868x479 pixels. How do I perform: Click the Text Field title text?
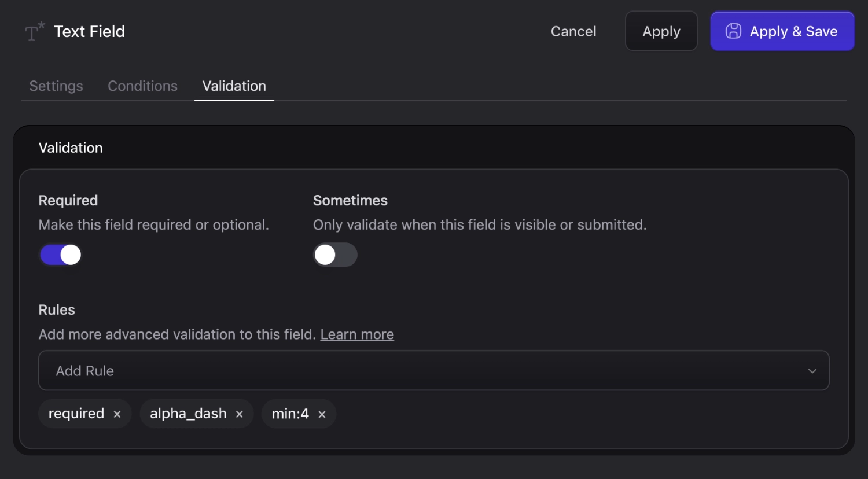tap(89, 31)
